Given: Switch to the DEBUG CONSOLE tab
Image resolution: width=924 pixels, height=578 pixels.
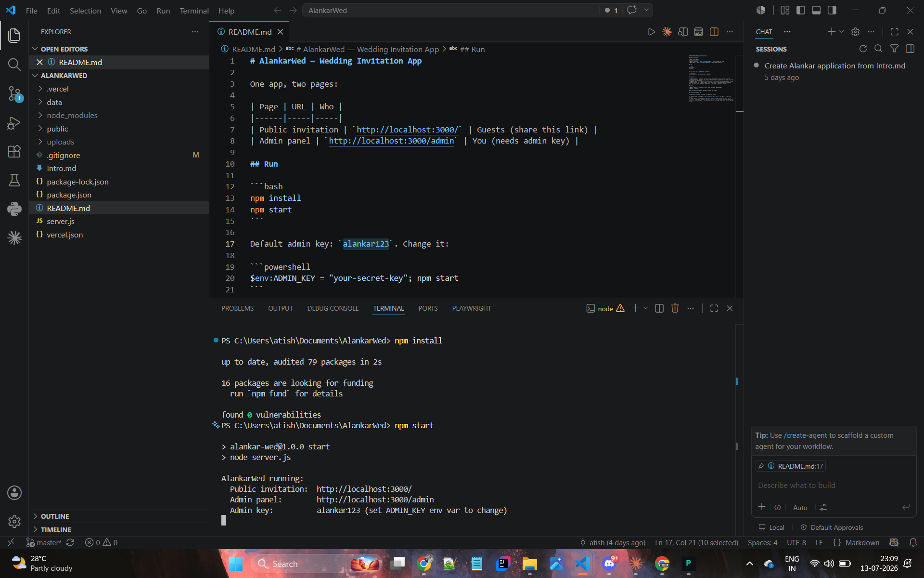Looking at the screenshot, I should pos(333,308).
